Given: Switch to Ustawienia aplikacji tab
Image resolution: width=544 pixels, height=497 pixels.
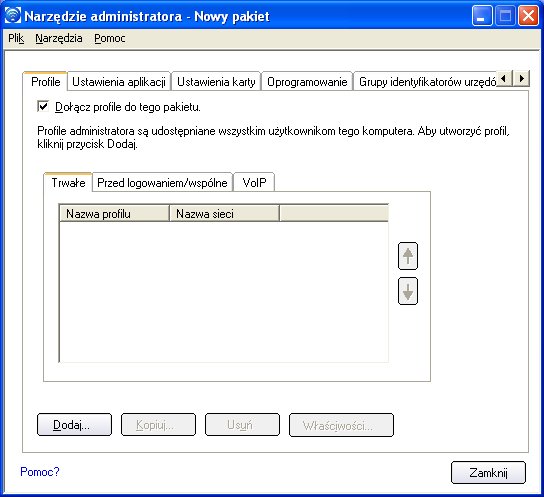Looking at the screenshot, I should [x=119, y=82].
